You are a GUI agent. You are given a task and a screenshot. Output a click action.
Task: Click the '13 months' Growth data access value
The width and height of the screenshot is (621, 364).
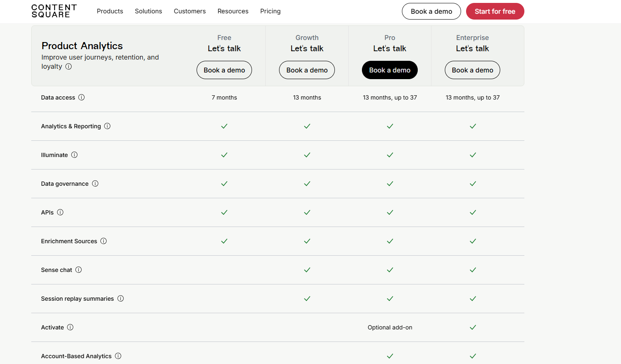coord(307,97)
